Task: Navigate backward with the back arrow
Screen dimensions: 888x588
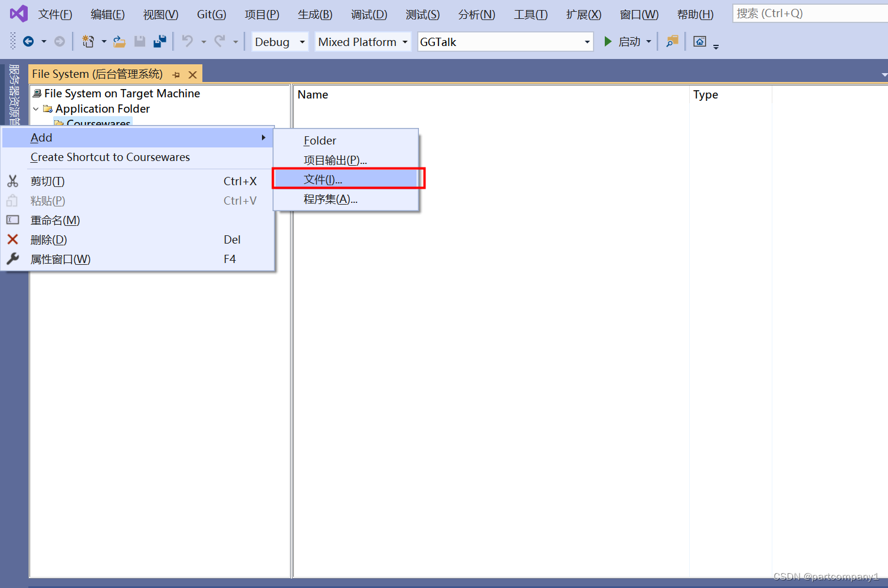Action: [x=28, y=41]
